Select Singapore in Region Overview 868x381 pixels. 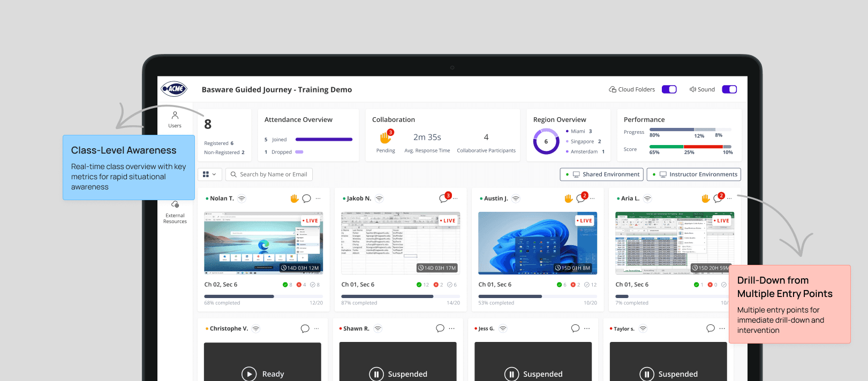tap(584, 141)
